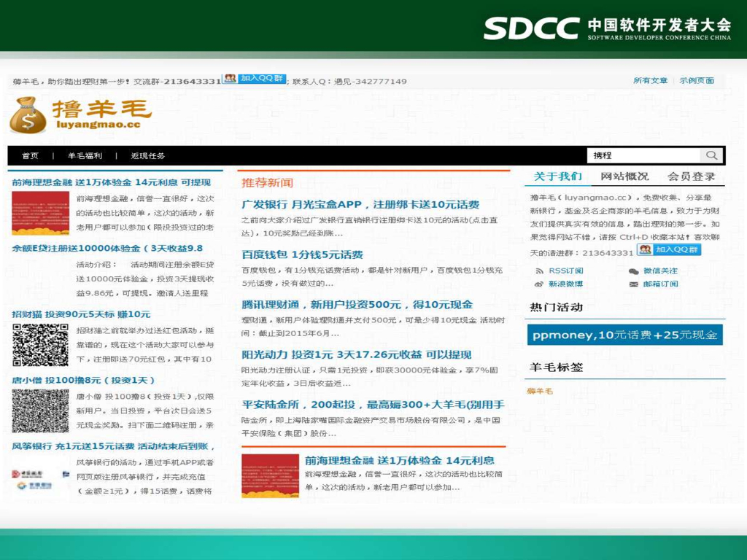Open the 百度钱包 1分钱5元话费 article

point(302,254)
